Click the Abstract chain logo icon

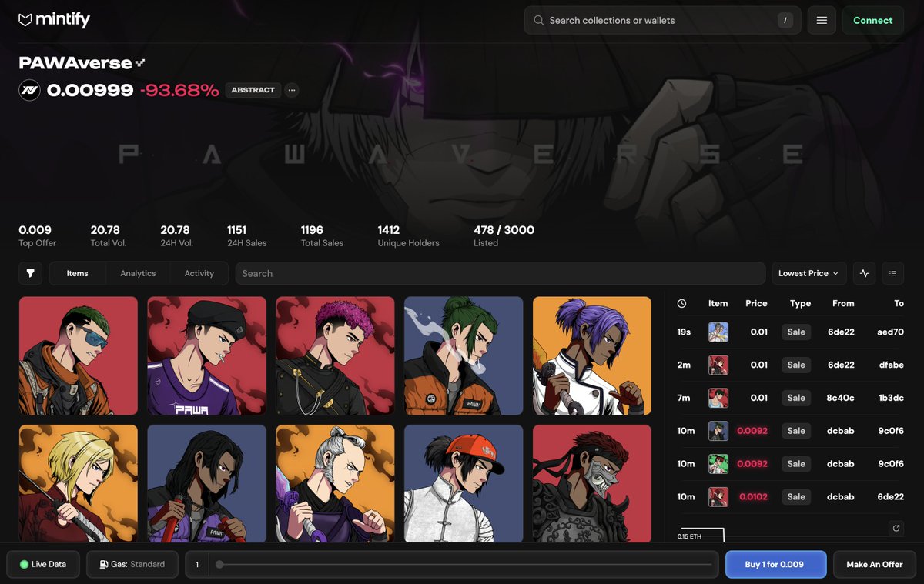(x=29, y=90)
